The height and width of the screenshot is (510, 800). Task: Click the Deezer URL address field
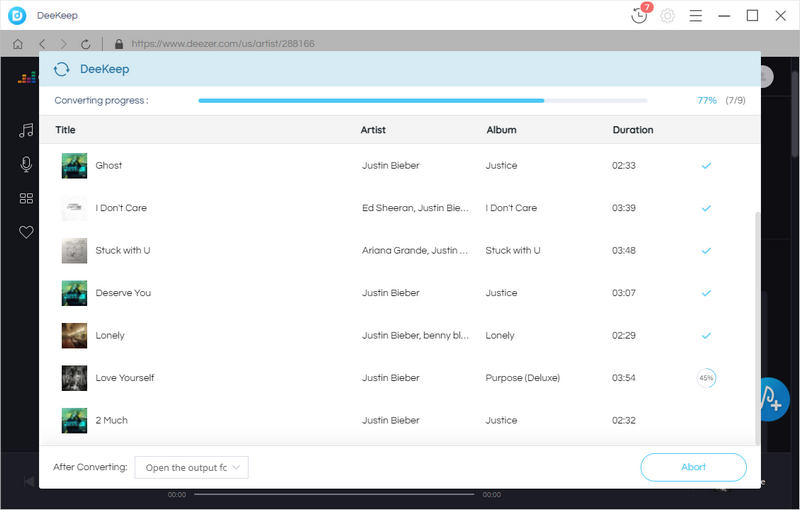point(223,44)
